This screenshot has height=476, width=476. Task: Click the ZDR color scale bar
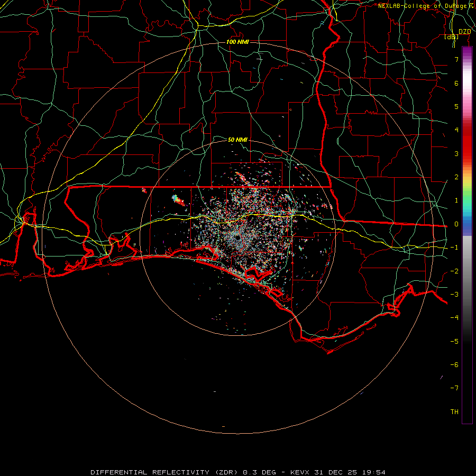(x=467, y=235)
